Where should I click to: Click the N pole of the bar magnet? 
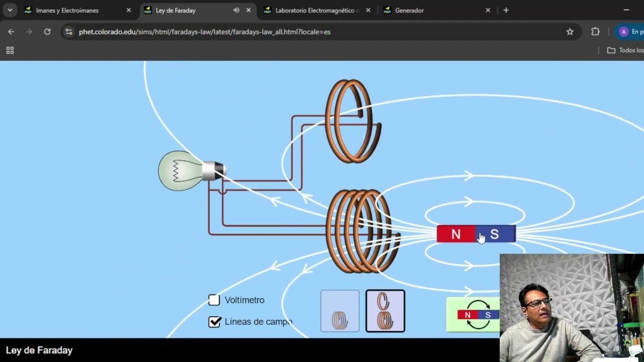456,234
